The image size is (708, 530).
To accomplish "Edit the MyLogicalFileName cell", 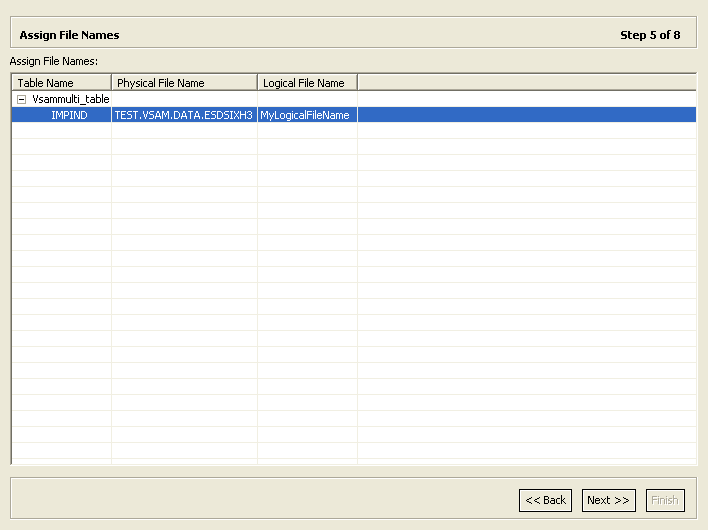I will [305, 116].
